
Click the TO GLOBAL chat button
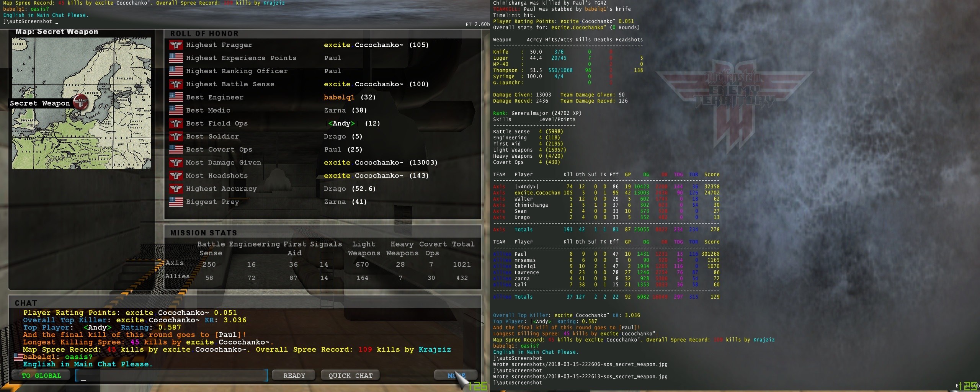tap(41, 376)
